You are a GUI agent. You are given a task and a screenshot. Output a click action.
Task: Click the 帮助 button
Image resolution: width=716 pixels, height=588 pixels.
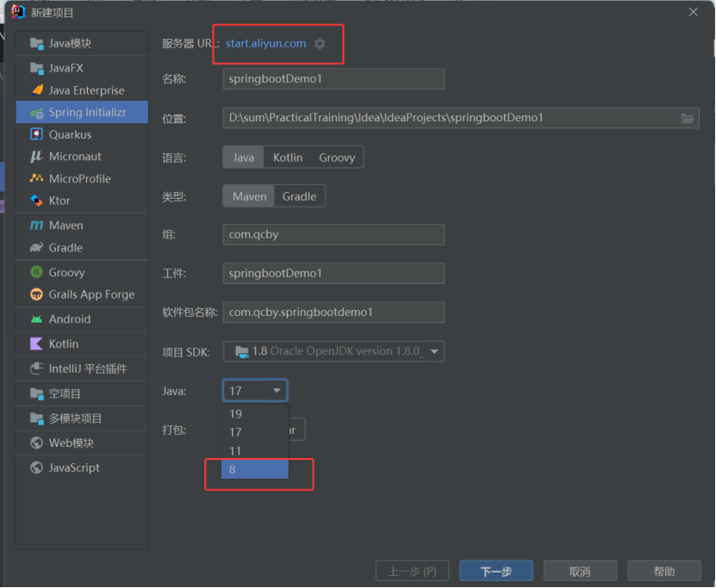[664, 571]
